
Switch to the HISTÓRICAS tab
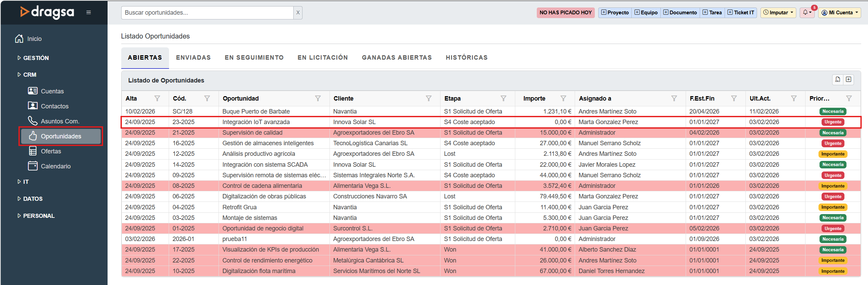466,58
